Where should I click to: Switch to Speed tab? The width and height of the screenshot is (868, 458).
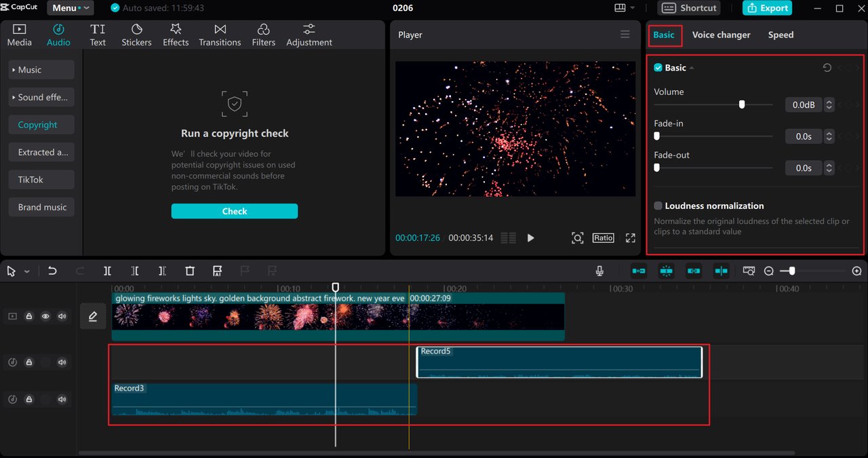(x=781, y=35)
